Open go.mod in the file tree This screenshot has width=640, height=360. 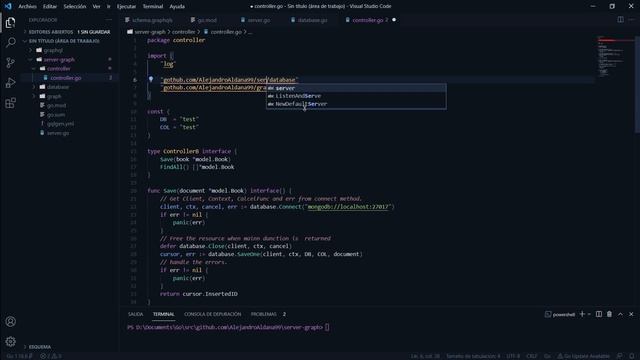[56, 105]
